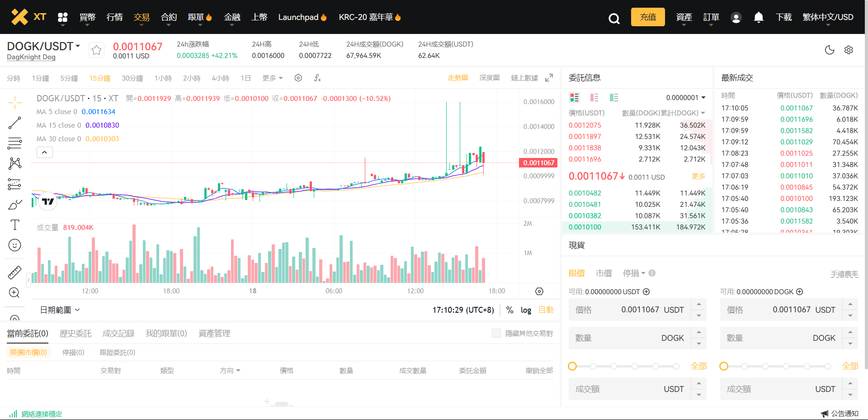Open chart axis settings gear
The height and width of the screenshot is (420, 868).
click(539, 291)
